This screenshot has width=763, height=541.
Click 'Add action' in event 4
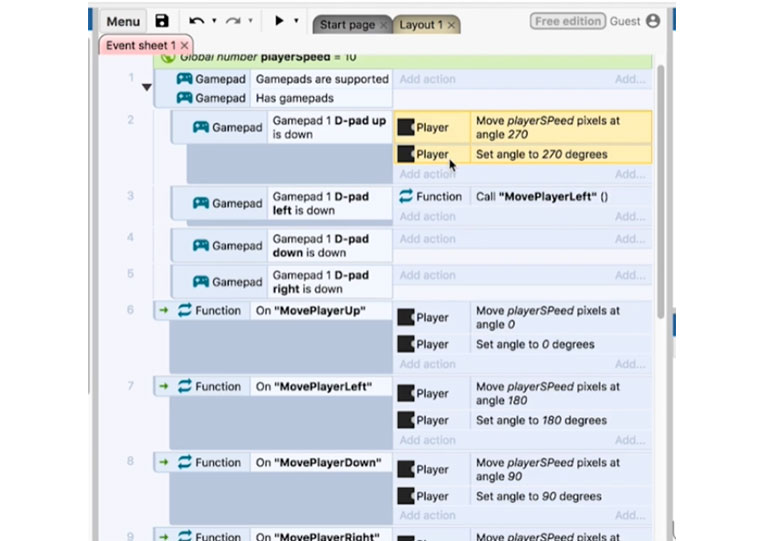427,239
